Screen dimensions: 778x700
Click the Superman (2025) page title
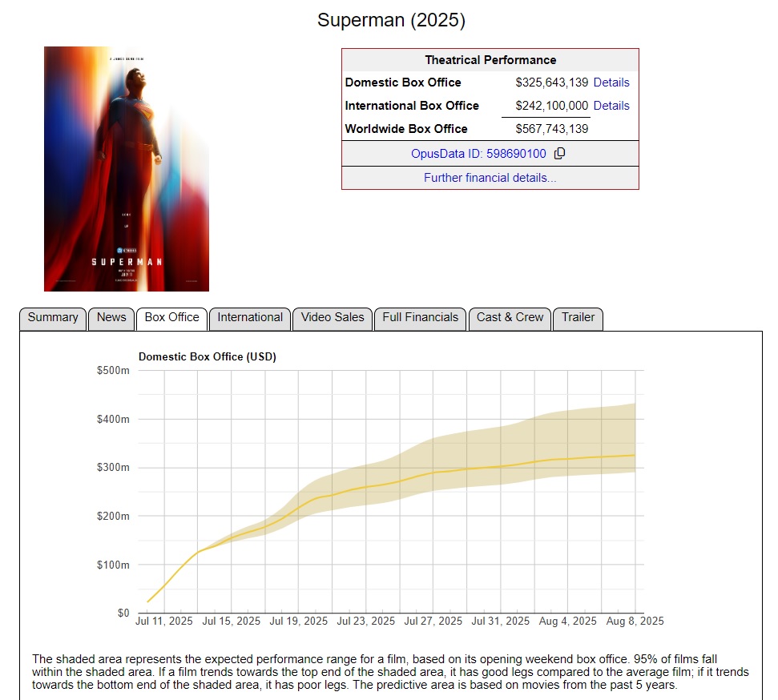click(x=392, y=20)
